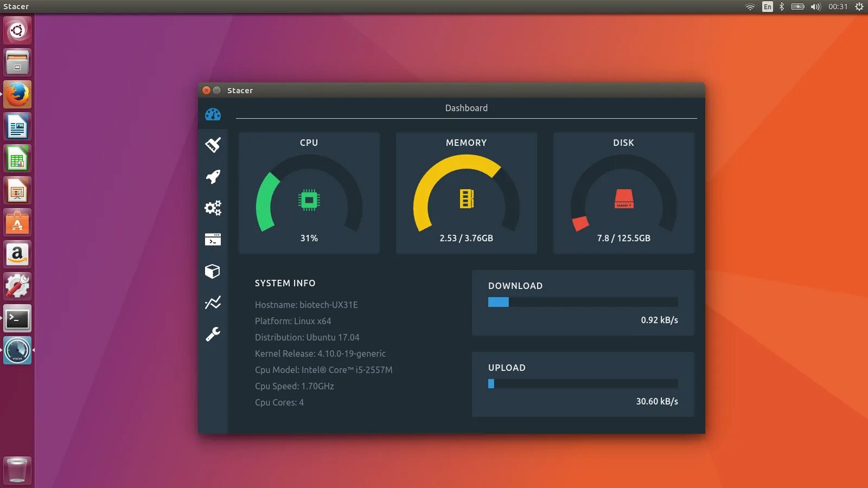Open the Wi-Fi network indicator
Screen dimensions: 868x488
(750, 7)
